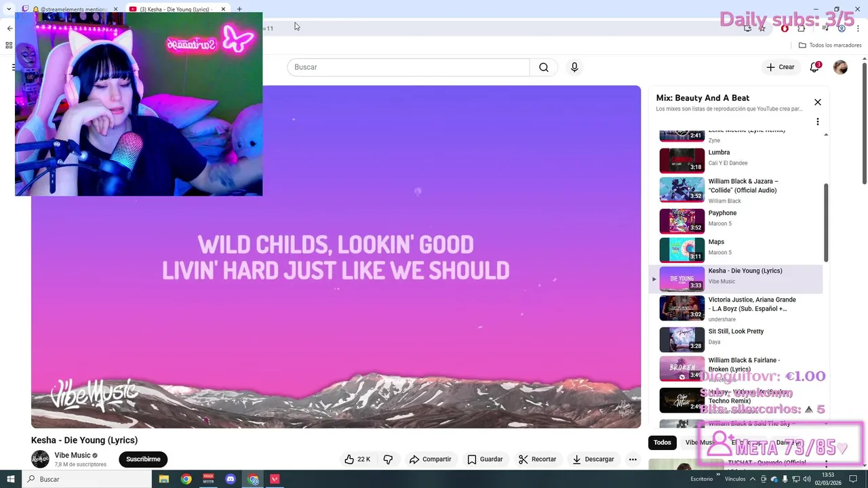Open Windows Start menu
This screenshot has height=488, width=868.
[11, 479]
